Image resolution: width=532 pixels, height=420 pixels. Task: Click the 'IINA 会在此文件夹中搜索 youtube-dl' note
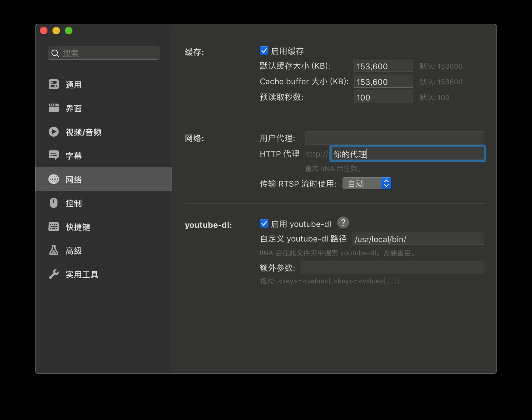click(337, 253)
